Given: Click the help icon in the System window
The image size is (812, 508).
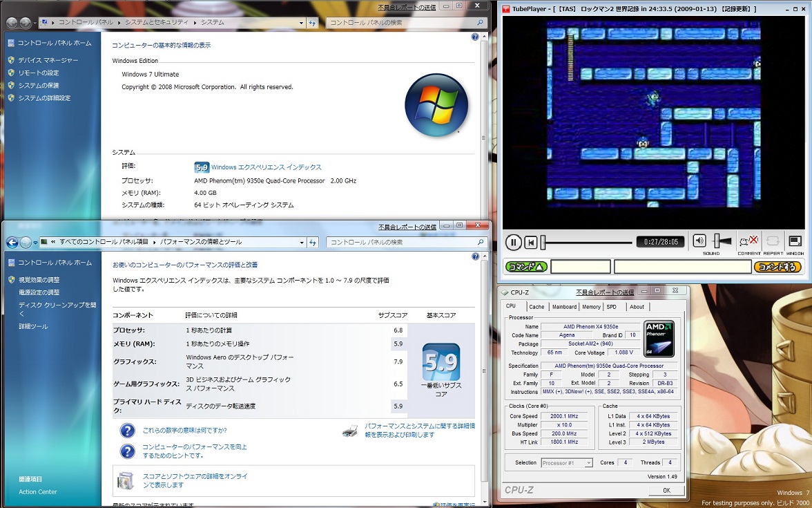Looking at the screenshot, I should 475,37.
